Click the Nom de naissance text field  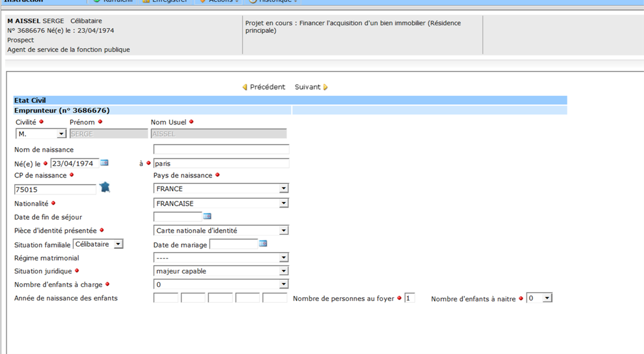221,150
